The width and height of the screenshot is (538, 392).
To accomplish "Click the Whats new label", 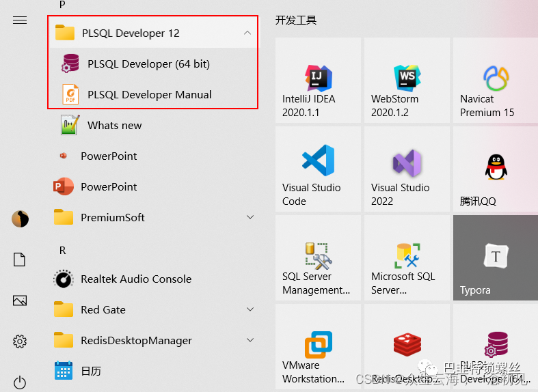I will [x=115, y=126].
